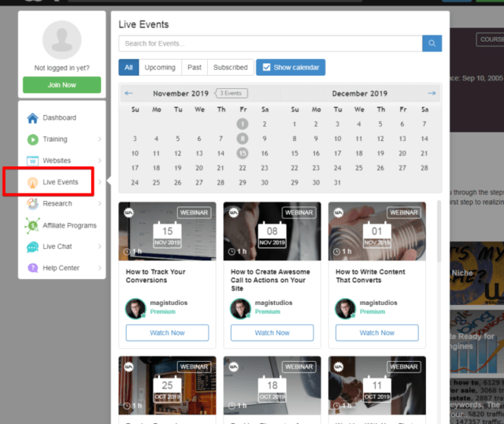Open the 18 OCT 2019 webinar thumbnail
Screen dimensions: 504x424
(272, 385)
